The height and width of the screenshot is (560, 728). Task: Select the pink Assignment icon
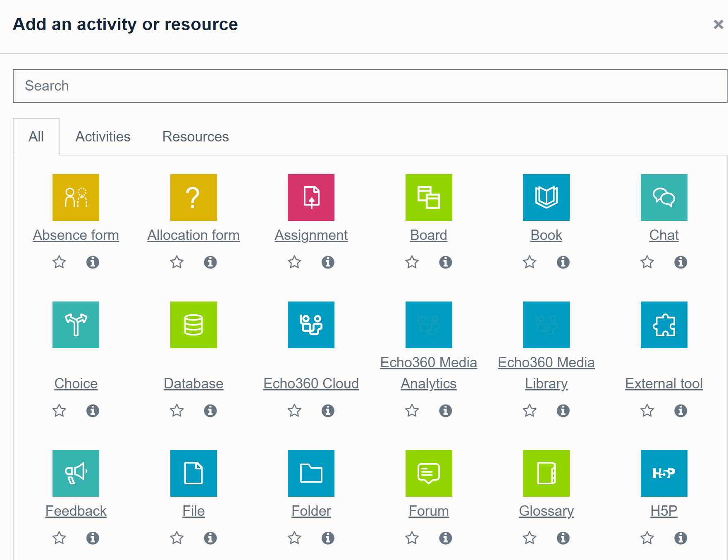pyautogui.click(x=311, y=197)
